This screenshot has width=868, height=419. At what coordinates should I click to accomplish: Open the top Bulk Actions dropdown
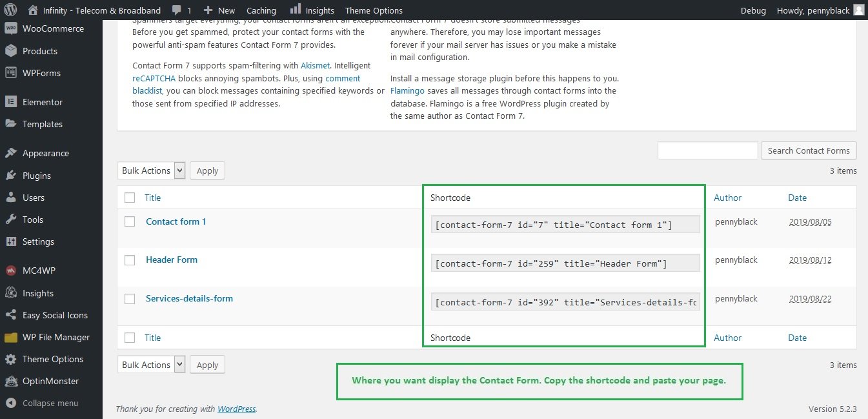(x=152, y=170)
